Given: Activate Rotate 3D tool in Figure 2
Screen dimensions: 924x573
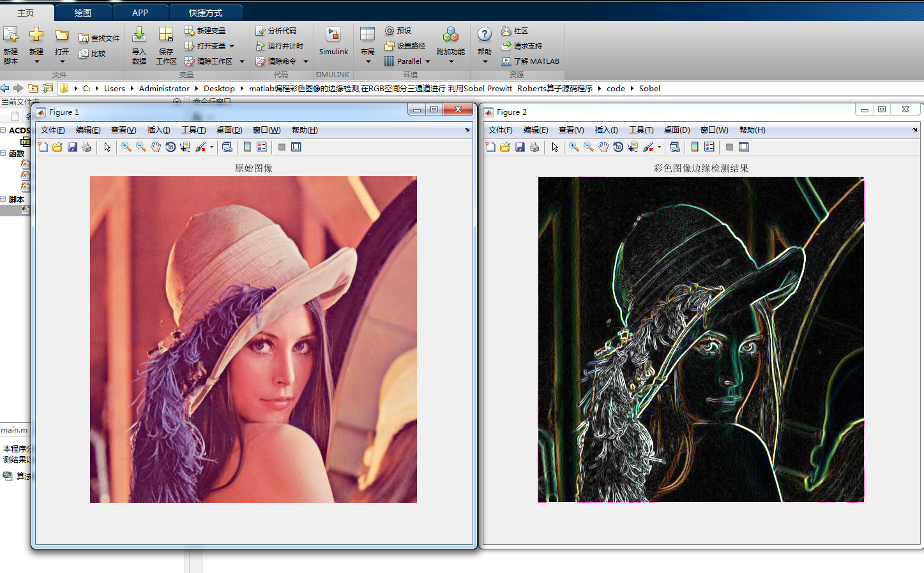Looking at the screenshot, I should (x=618, y=147).
